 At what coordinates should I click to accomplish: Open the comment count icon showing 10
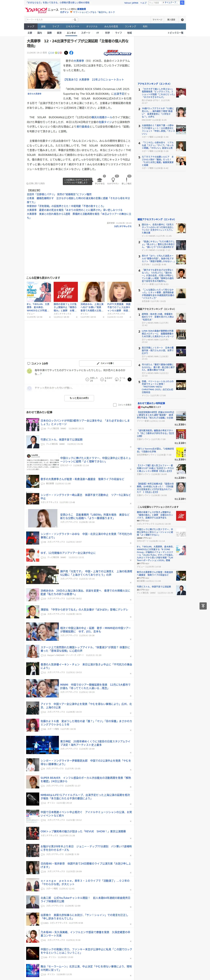pos(51,53)
